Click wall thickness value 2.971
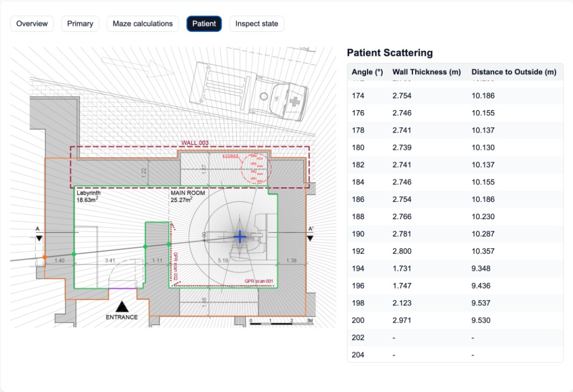Image resolution: width=573 pixels, height=392 pixels. (402, 320)
